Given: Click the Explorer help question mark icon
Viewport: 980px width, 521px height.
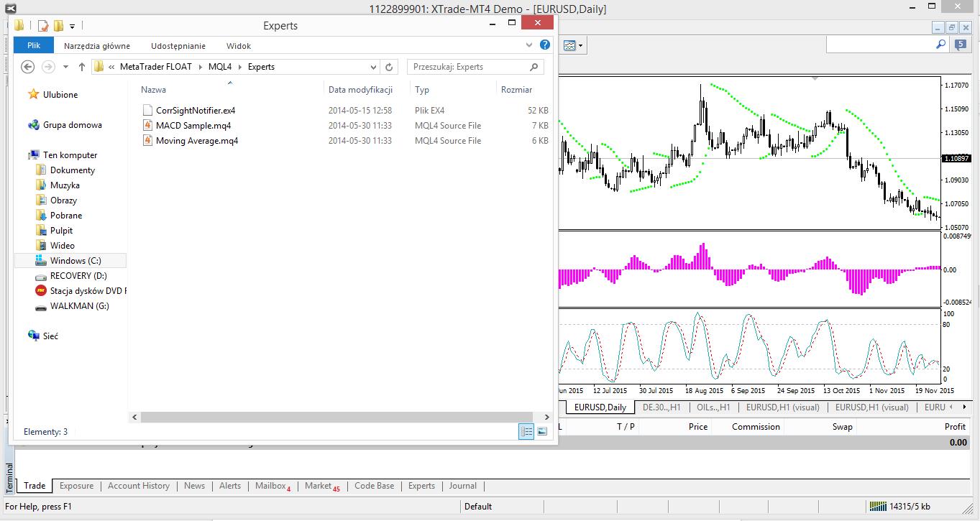Looking at the screenshot, I should tap(545, 45).
